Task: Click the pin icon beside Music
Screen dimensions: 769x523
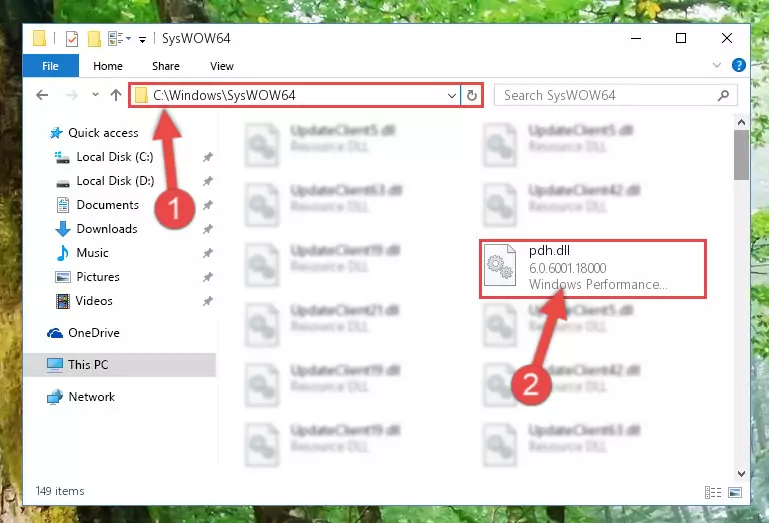Action: click(208, 253)
